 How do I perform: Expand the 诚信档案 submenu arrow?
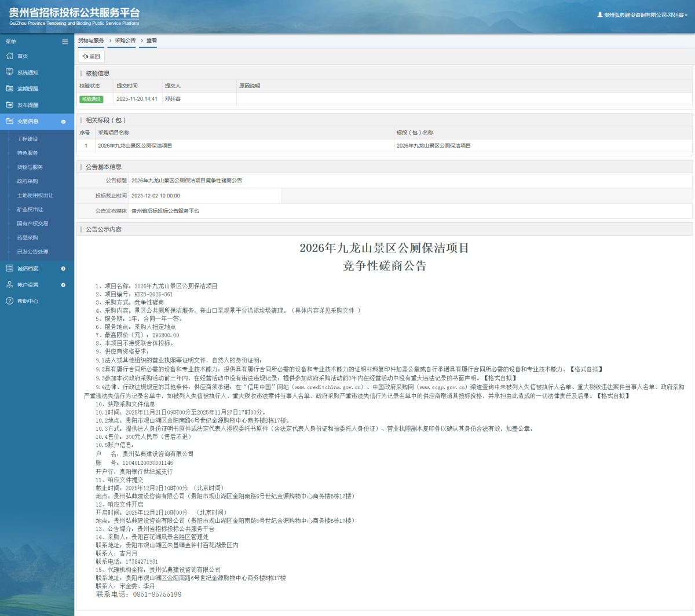[63, 268]
